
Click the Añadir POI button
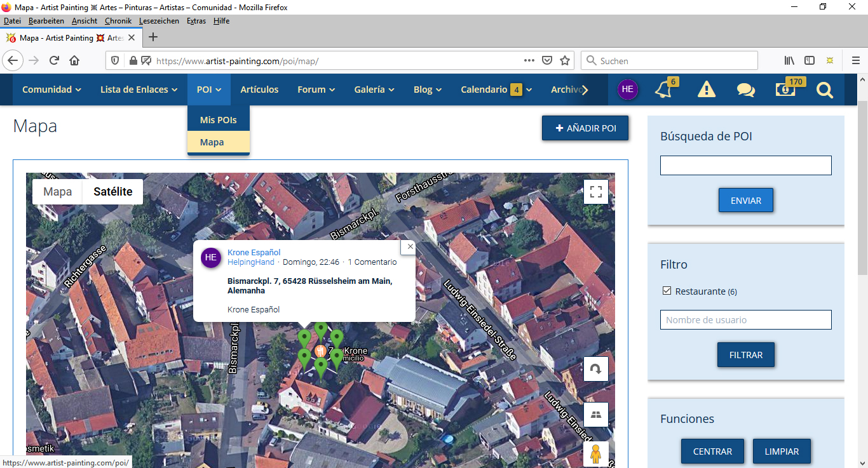click(585, 128)
